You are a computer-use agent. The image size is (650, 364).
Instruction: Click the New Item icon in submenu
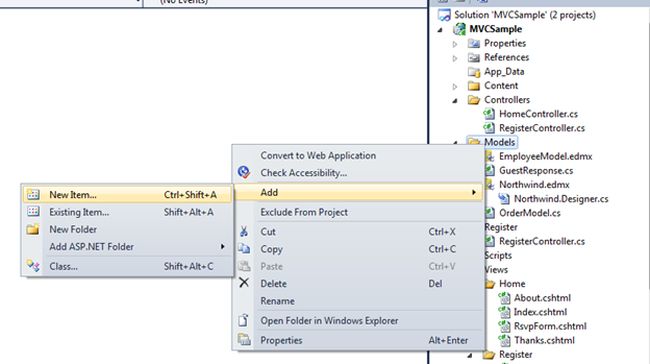click(33, 194)
